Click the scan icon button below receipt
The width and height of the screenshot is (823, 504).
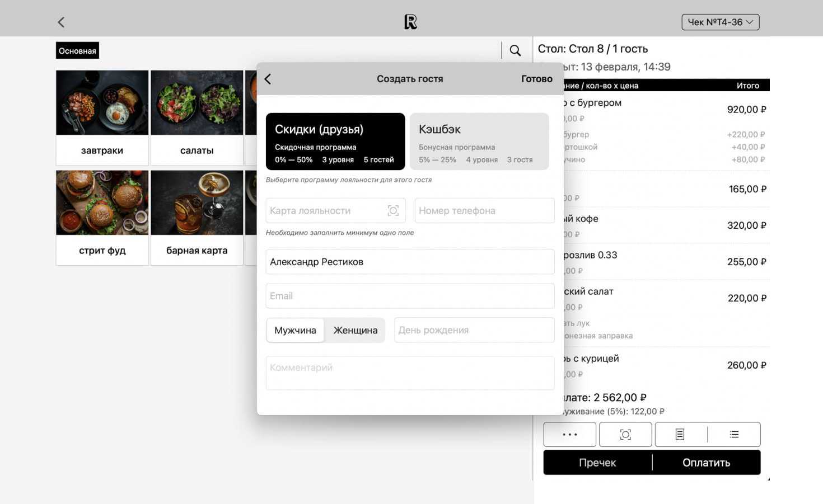click(x=625, y=435)
